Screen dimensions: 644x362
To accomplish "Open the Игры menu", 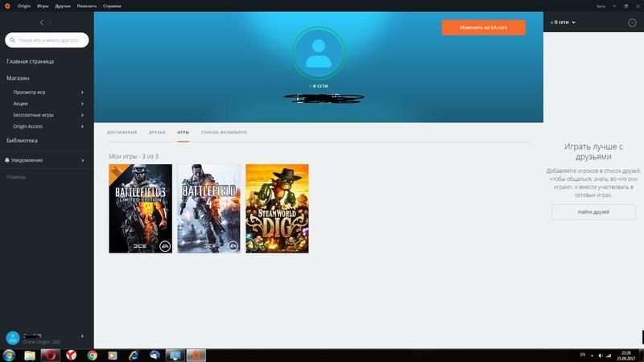I will click(x=43, y=6).
